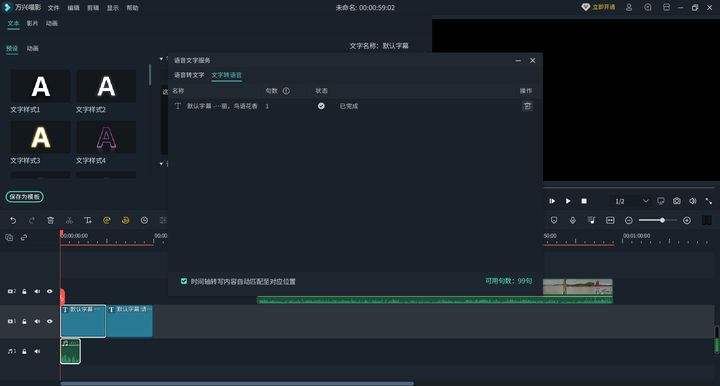Uncheck the auto-match timeline position checkbox
The height and width of the screenshot is (386, 720).
coord(184,281)
